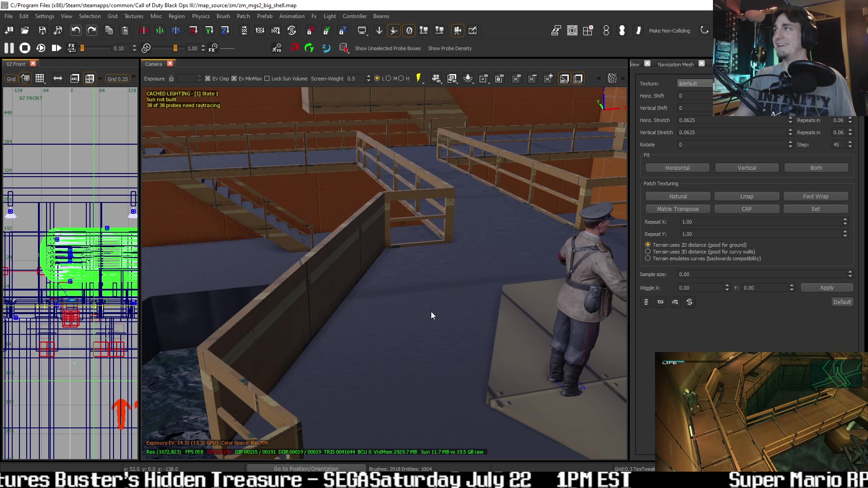Increase Rotate value with up arrow
The width and height of the screenshot is (868, 488).
coord(790,142)
